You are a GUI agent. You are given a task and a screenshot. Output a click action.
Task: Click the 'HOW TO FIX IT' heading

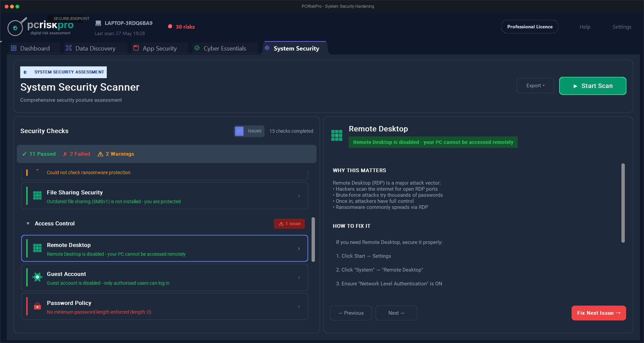[x=352, y=226]
